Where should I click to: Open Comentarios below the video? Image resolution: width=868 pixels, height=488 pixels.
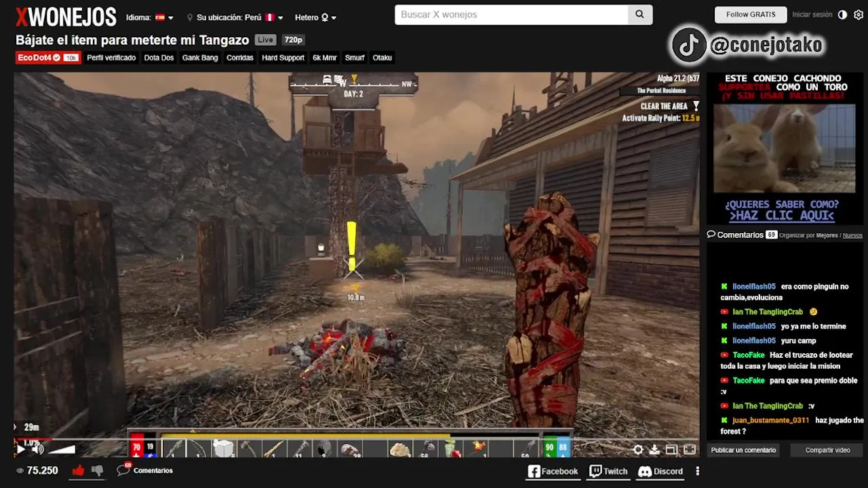[145, 470]
